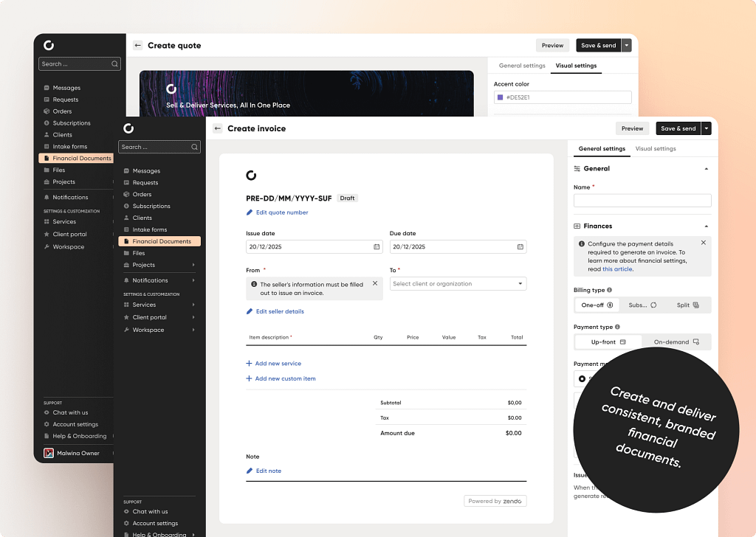The image size is (756, 537).
Task: Dismiss the payment details configuration notice
Action: pyautogui.click(x=704, y=243)
